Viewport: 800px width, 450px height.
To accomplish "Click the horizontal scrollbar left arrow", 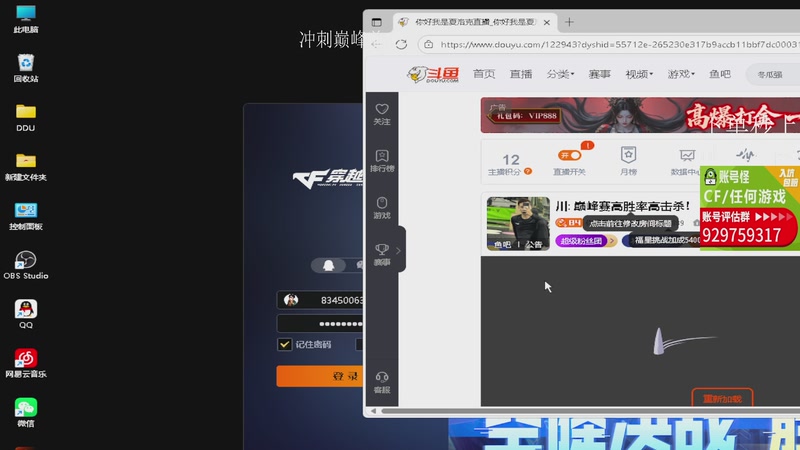I will 373,411.
